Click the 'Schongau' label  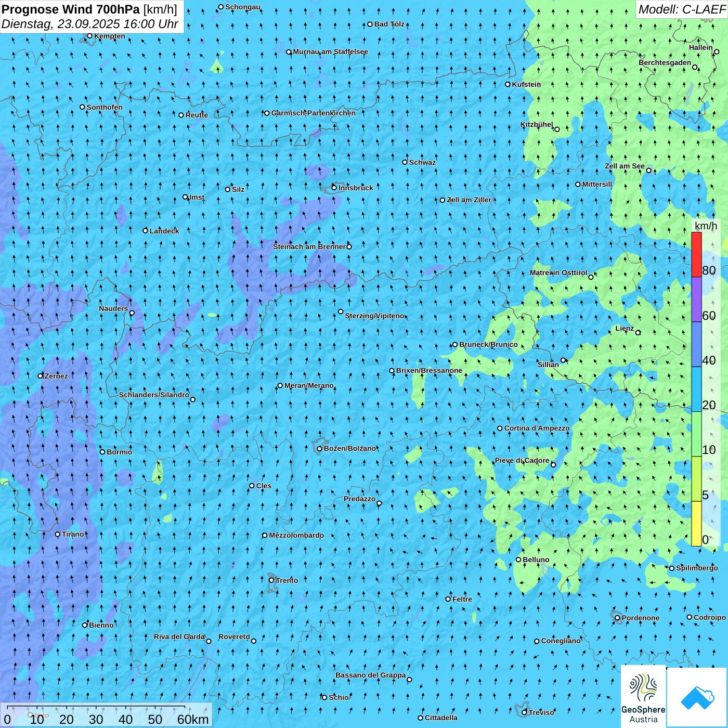pyautogui.click(x=243, y=7)
